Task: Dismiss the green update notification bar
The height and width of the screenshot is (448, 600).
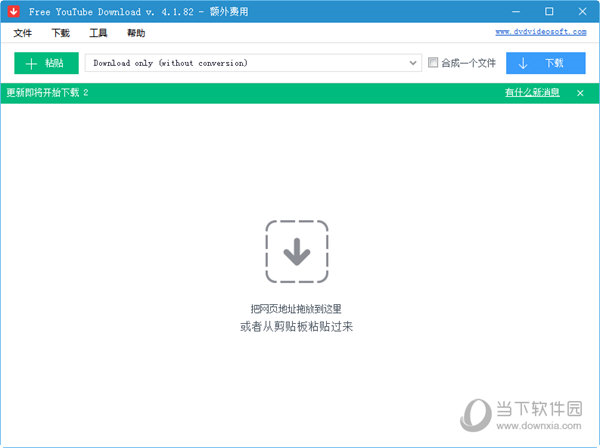Action: tap(580, 93)
